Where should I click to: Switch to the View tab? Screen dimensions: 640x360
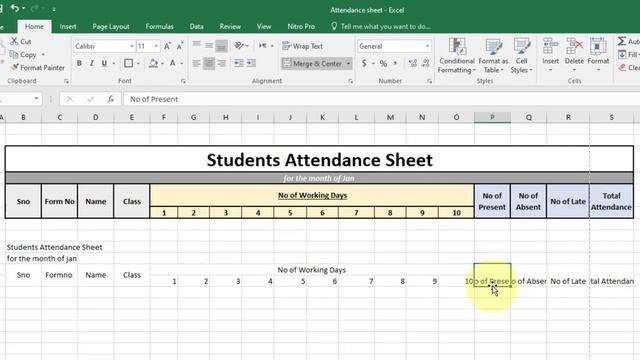(264, 27)
